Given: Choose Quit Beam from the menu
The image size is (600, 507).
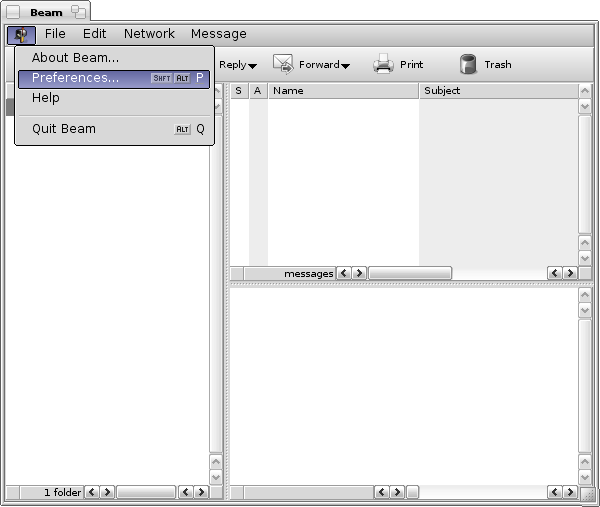Looking at the screenshot, I should (x=64, y=129).
